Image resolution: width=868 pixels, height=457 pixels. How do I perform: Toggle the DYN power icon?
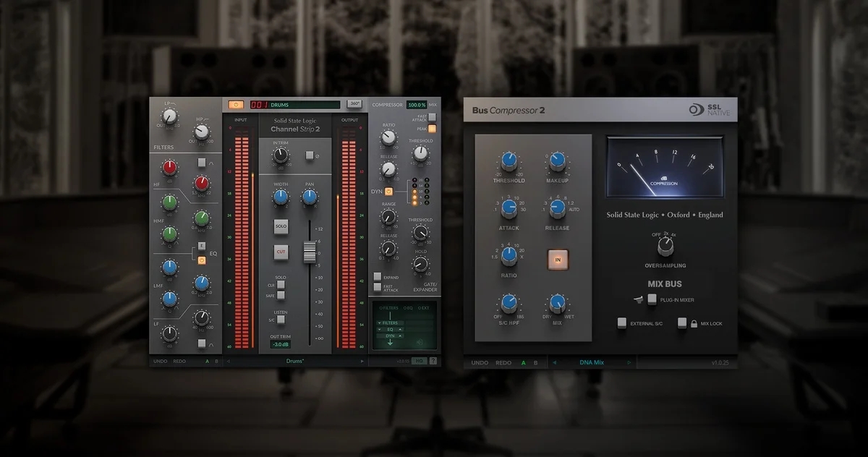tap(388, 192)
